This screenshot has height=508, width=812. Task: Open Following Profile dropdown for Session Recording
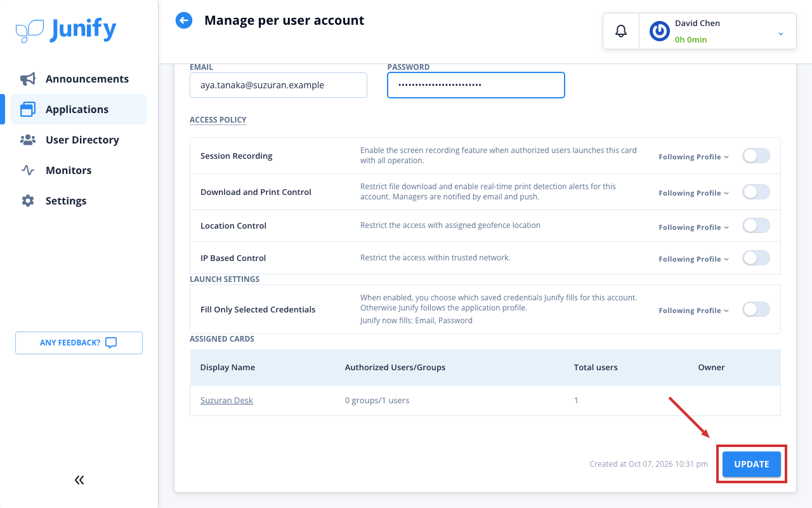coord(693,157)
